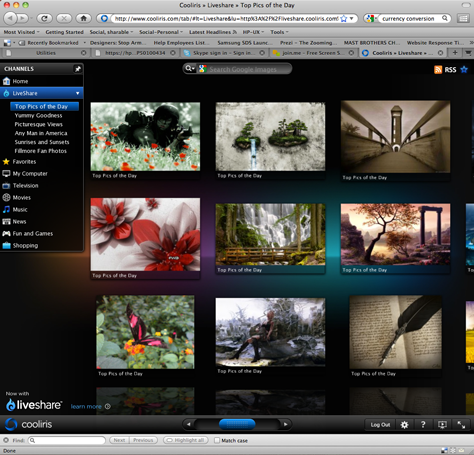Open the search engine selector dropdown in Cooliris search
Viewport: 474px width, 455px height.
(190, 69)
